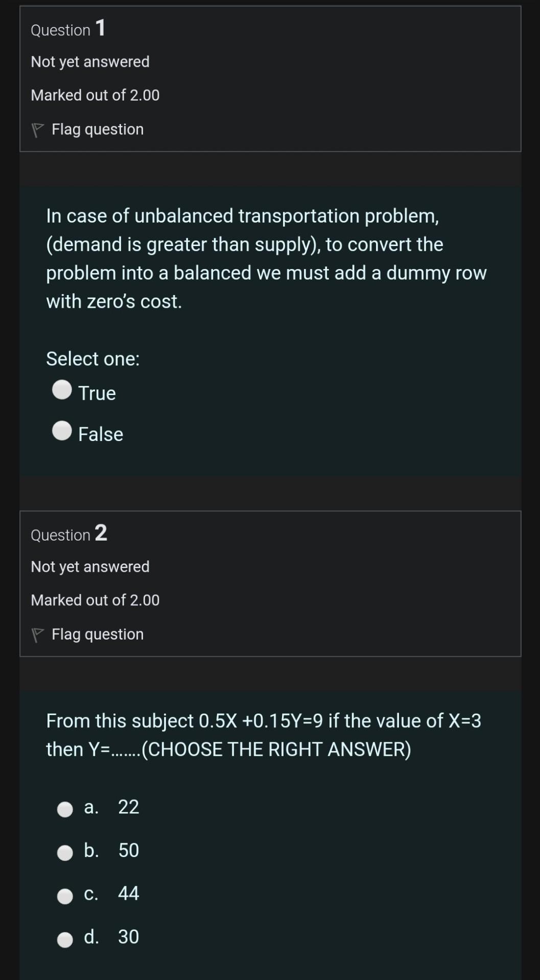Viewport: 540px width, 980px height.
Task: Click the Select one label
Action: click(x=93, y=358)
